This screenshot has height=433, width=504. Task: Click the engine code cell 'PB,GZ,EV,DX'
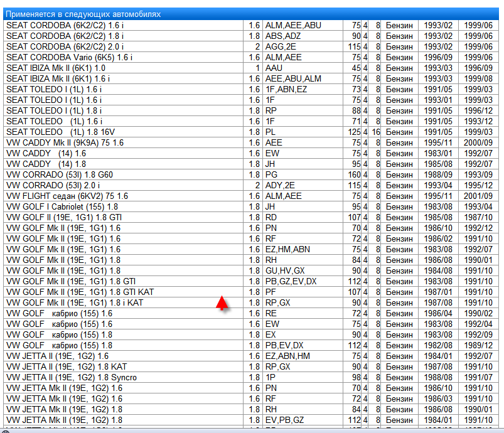pos(291,281)
